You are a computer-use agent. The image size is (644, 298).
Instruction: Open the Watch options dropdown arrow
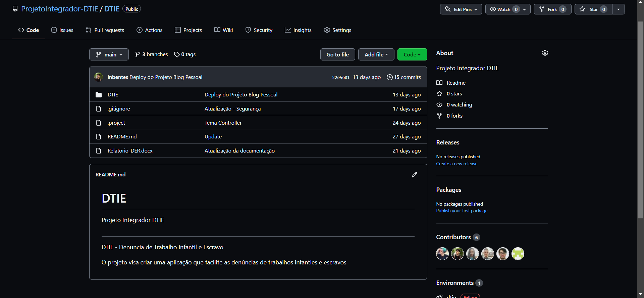coord(525,9)
